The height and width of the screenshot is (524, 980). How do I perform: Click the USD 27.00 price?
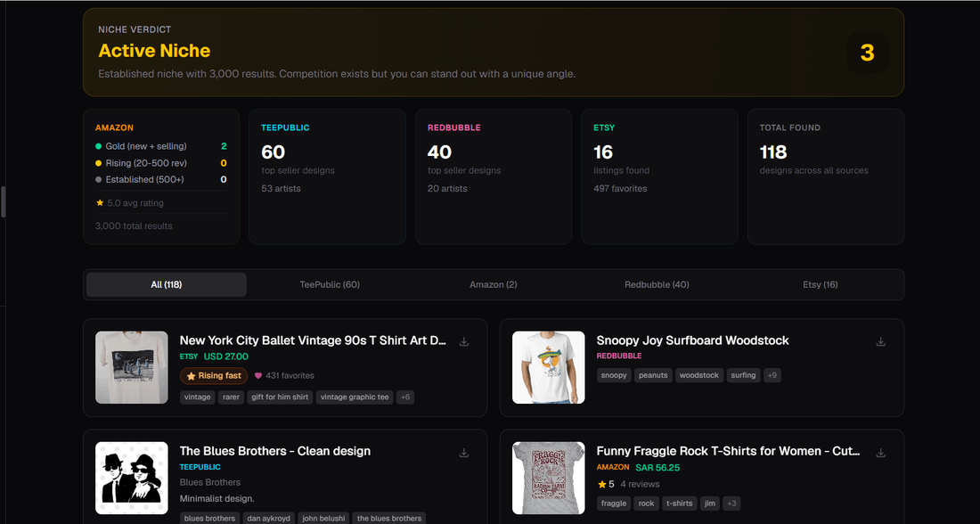(226, 356)
